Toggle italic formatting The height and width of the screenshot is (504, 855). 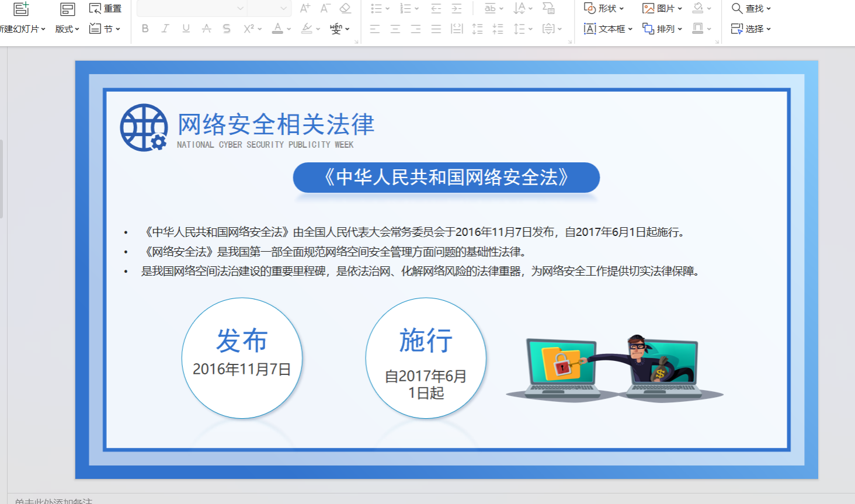tap(165, 29)
